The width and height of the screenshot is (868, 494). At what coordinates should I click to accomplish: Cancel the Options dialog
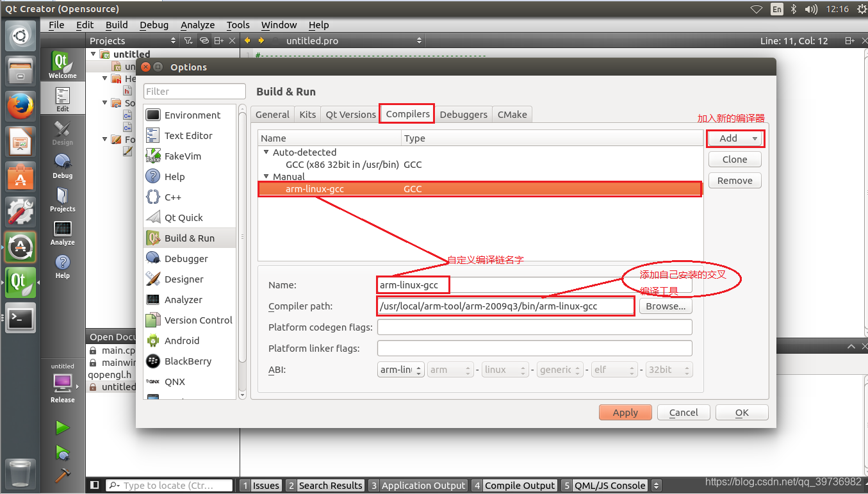point(684,413)
